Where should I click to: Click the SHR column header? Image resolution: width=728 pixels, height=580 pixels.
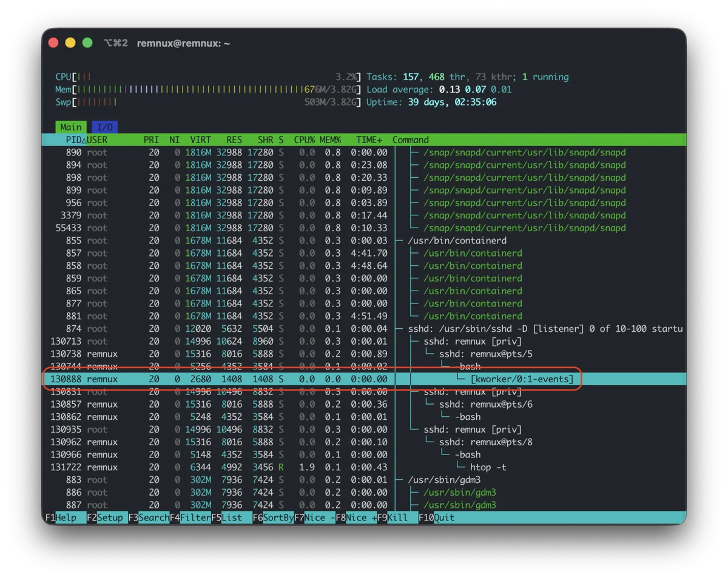pos(265,140)
